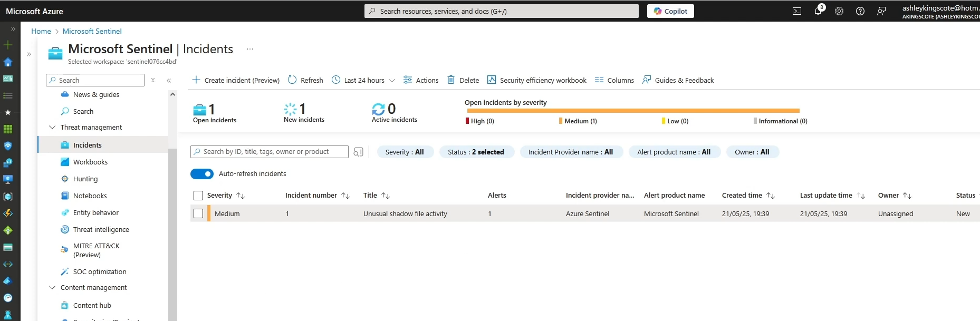Open All services list icon
This screenshot has height=321, width=980.
pos(8,95)
